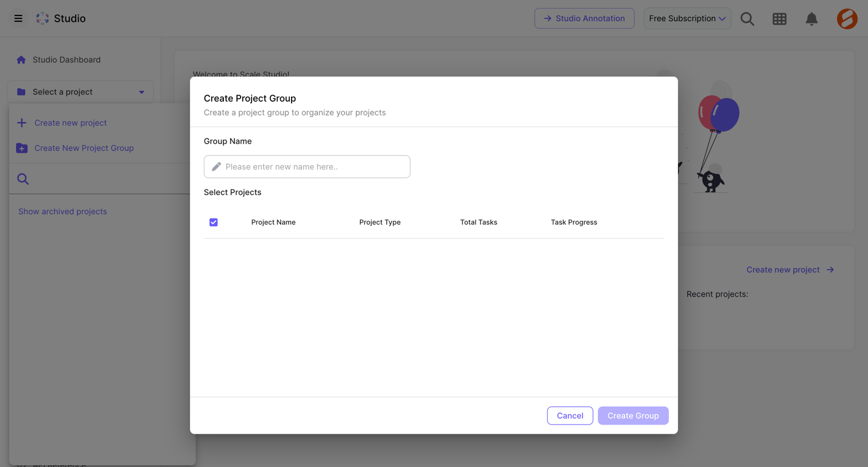The width and height of the screenshot is (868, 467).
Task: Open notifications bell icon
Action: pyautogui.click(x=811, y=18)
